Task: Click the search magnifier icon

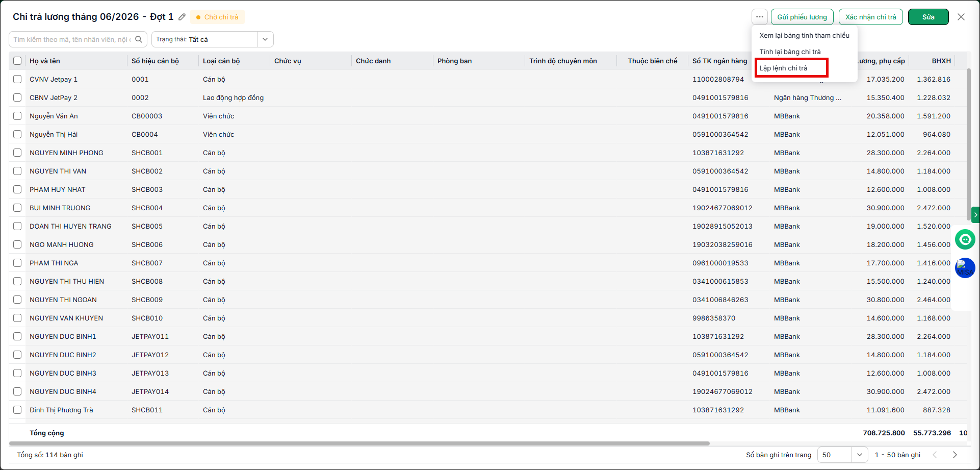Action: tap(139, 39)
